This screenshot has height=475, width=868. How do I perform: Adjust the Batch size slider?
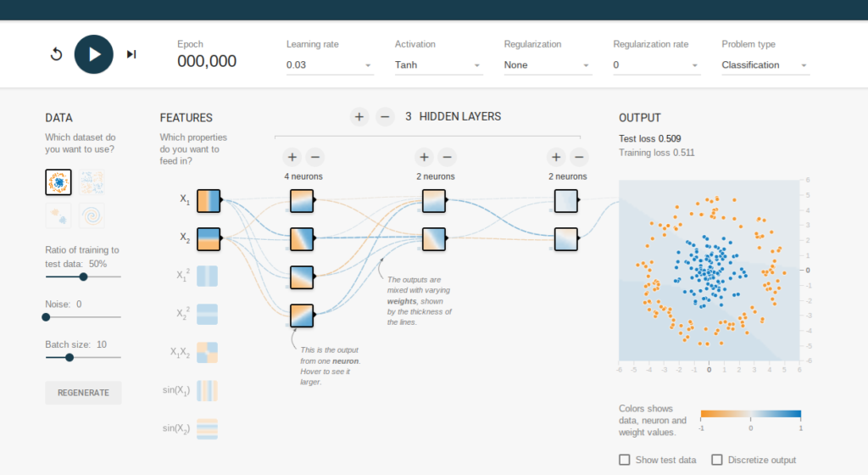click(70, 357)
